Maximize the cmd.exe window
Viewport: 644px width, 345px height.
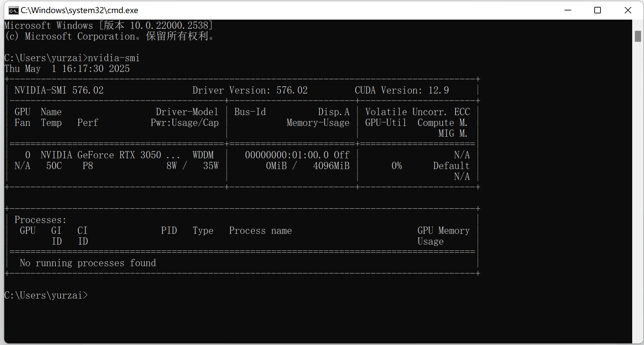[x=598, y=10]
